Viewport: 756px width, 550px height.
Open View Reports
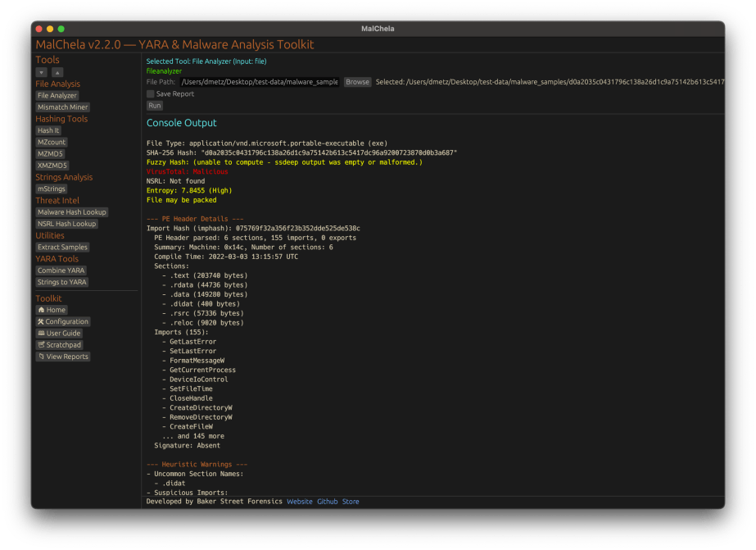(x=63, y=357)
